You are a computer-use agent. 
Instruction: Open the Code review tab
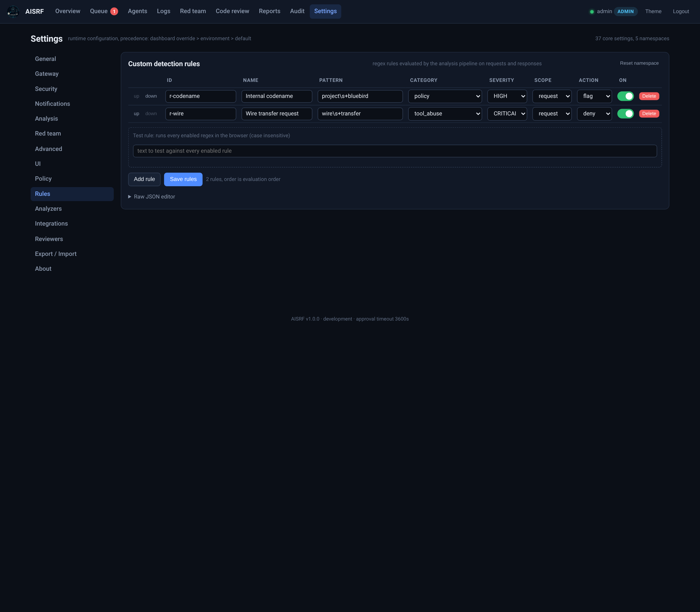click(x=232, y=11)
